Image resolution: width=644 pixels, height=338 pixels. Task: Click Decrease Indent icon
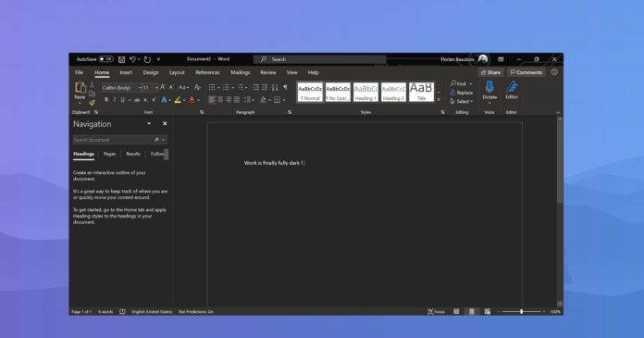[x=256, y=87]
